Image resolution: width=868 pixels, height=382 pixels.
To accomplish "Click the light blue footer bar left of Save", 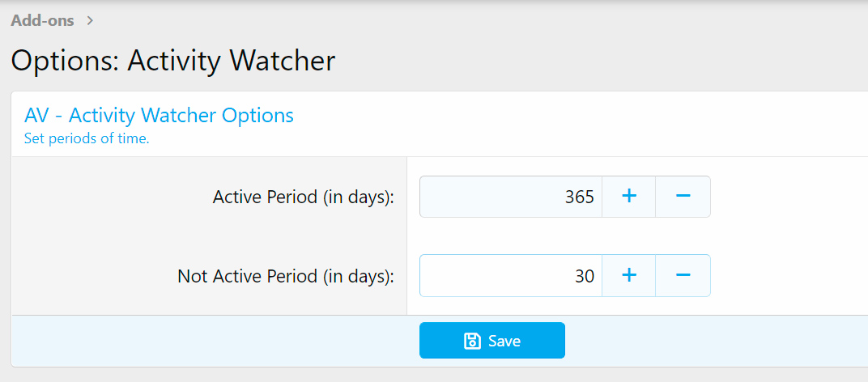I will [x=211, y=341].
